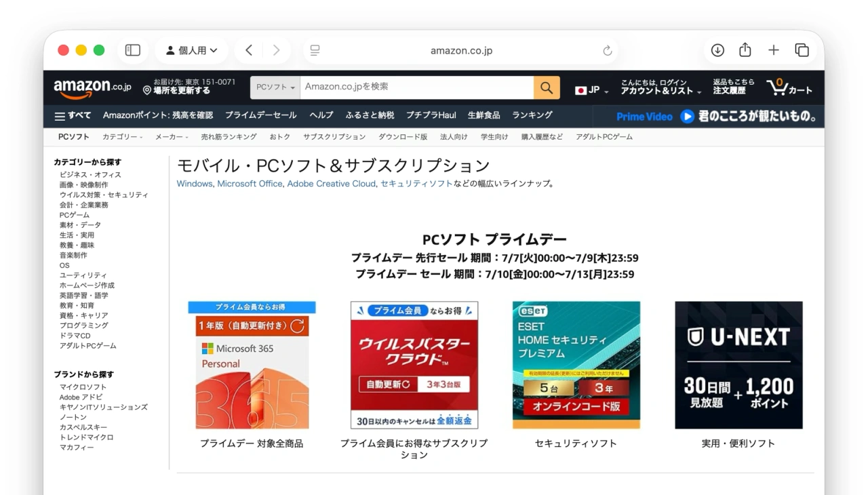Follow the Adobe Creative Cloud link
The width and height of the screenshot is (868, 495).
pyautogui.click(x=331, y=184)
